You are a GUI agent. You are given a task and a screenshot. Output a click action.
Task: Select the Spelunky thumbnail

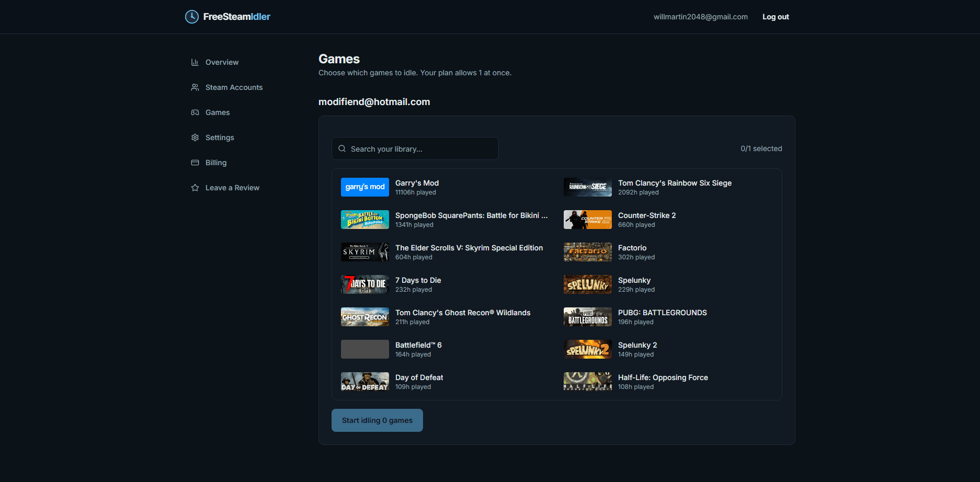click(588, 284)
